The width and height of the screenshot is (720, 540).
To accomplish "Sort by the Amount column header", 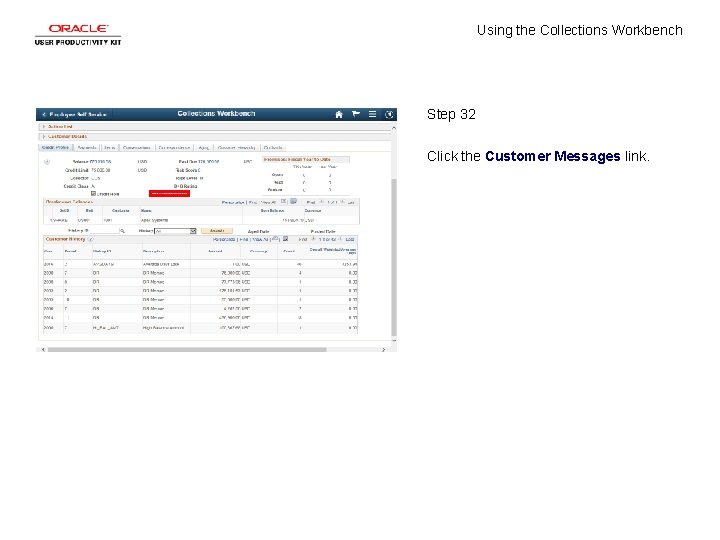I will (x=215, y=252).
